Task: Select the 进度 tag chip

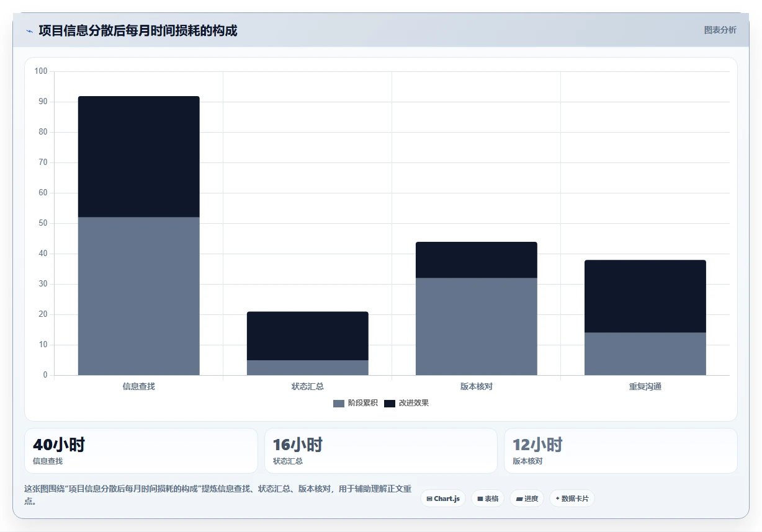Action: [x=527, y=499]
